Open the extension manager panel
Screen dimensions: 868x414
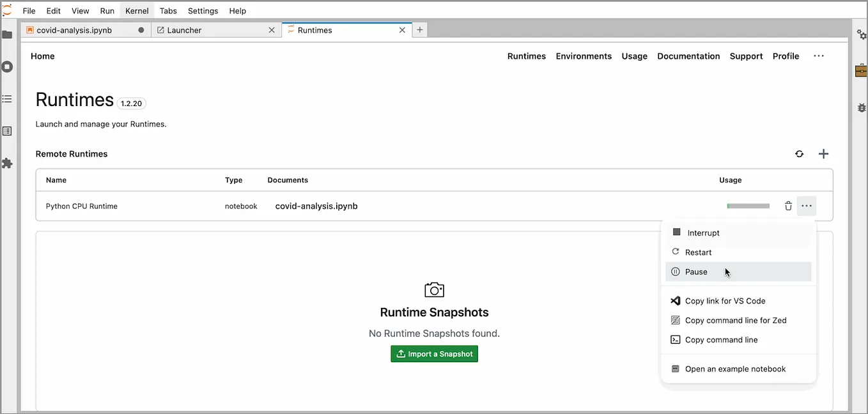(x=8, y=163)
